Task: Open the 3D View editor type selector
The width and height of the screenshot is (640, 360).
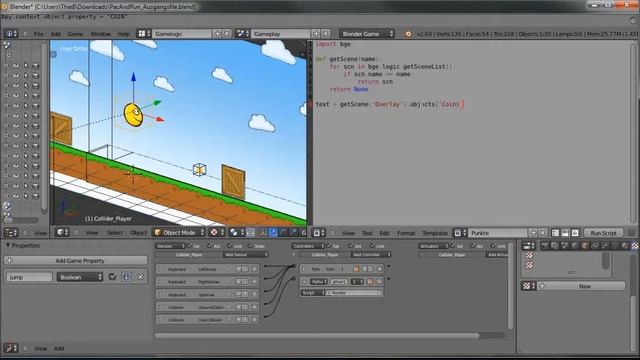Action: [x=63, y=233]
